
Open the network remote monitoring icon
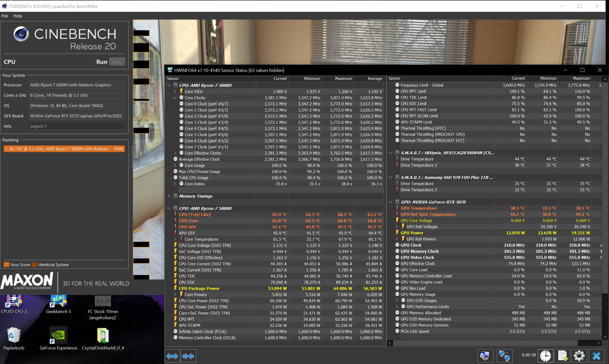pyautogui.click(x=504, y=356)
